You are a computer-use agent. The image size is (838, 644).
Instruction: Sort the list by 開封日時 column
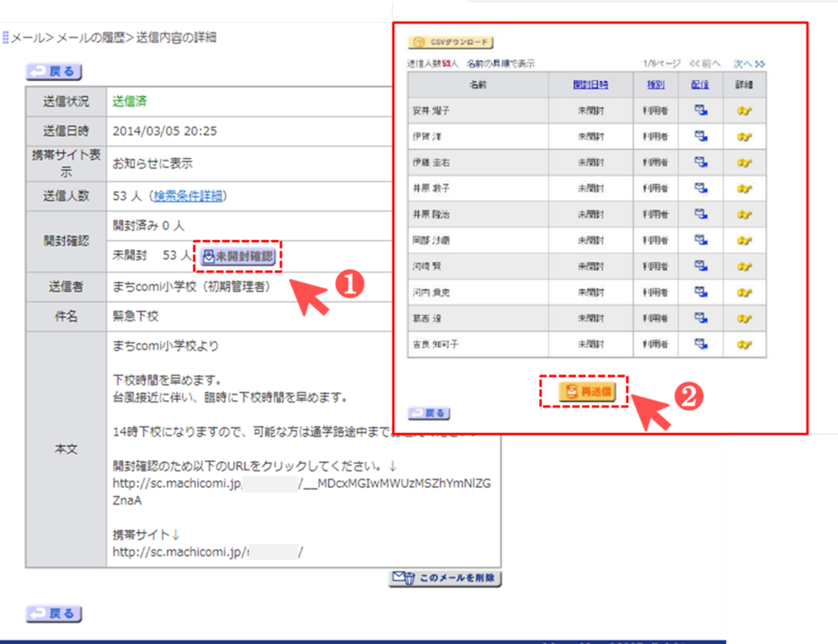tap(590, 85)
